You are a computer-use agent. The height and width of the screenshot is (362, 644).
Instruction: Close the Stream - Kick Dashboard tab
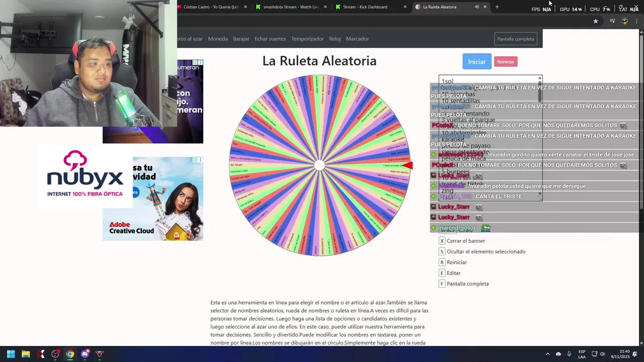[405, 7]
